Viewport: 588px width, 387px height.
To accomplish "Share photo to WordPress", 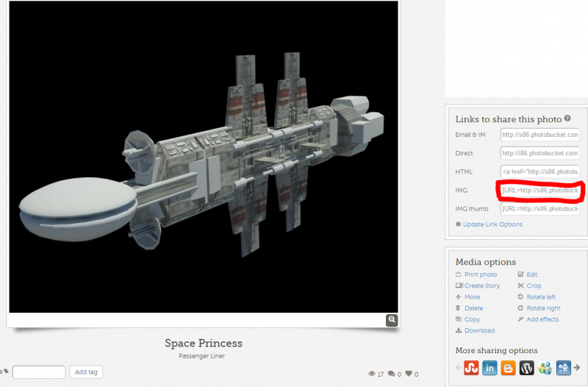I will tap(526, 367).
